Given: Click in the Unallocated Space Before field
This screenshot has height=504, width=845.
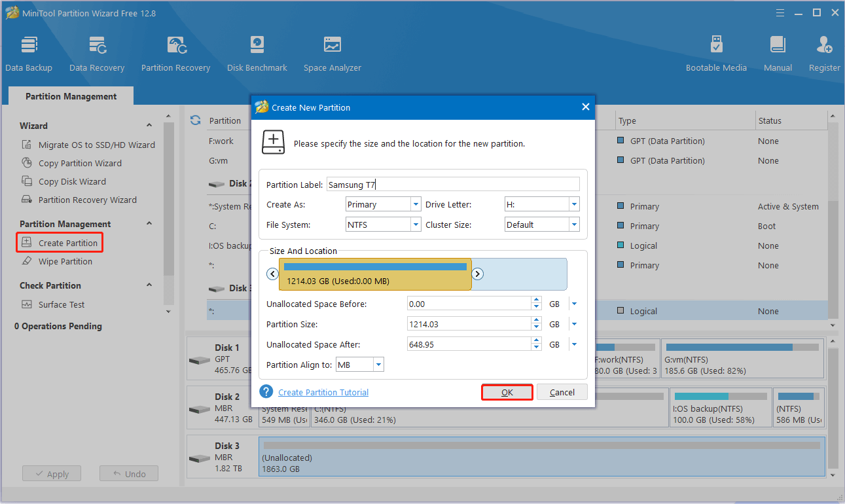Looking at the screenshot, I should click(x=469, y=304).
